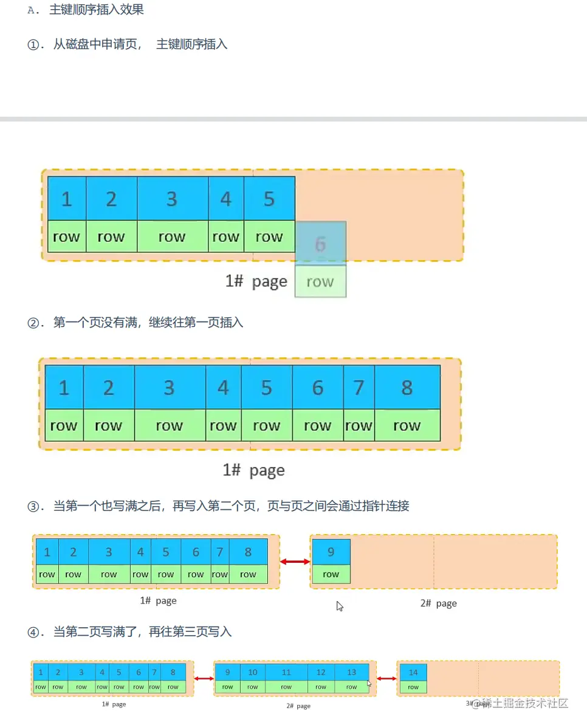Click the 1# page label under the full diagram
The width and height of the screenshot is (587, 728).
[253, 470]
